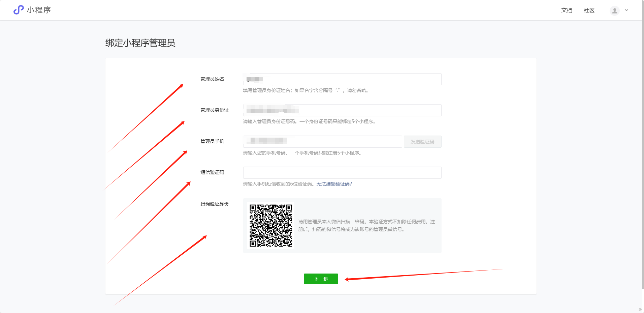Click the 小程序 brand text
Image resolution: width=644 pixels, height=313 pixels.
click(39, 10)
